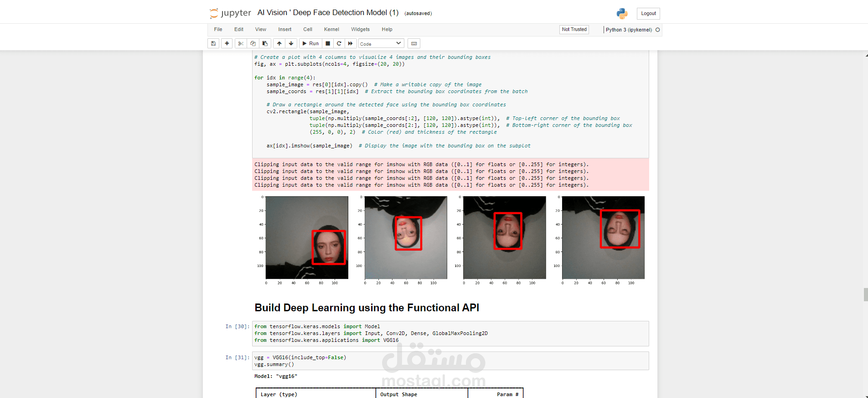The width and height of the screenshot is (868, 398).
Task: Click the first Clipping input data warning
Action: click(x=422, y=164)
